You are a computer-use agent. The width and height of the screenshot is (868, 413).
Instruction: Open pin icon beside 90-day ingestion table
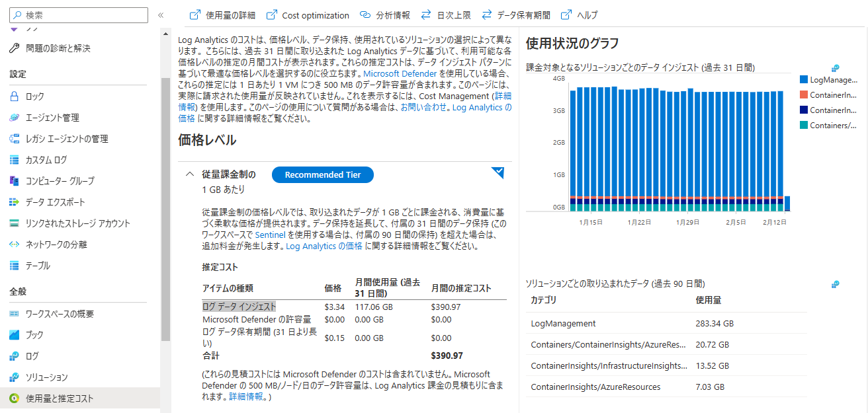point(835,284)
